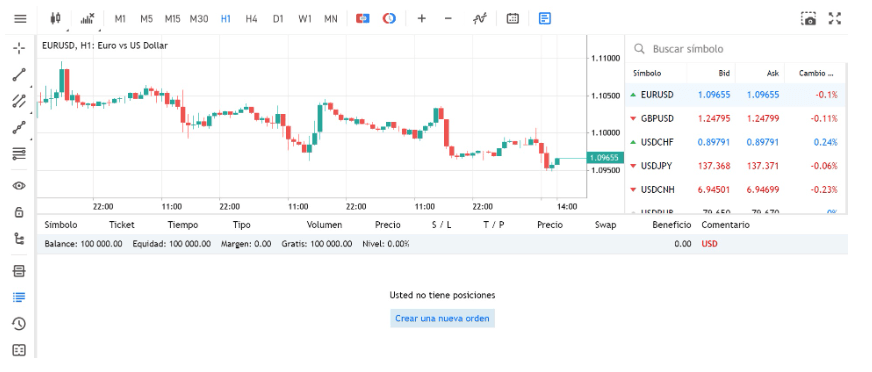The height and width of the screenshot is (372, 872).
Task: Toggle the blue toolbox panel icon
Action: point(545,19)
